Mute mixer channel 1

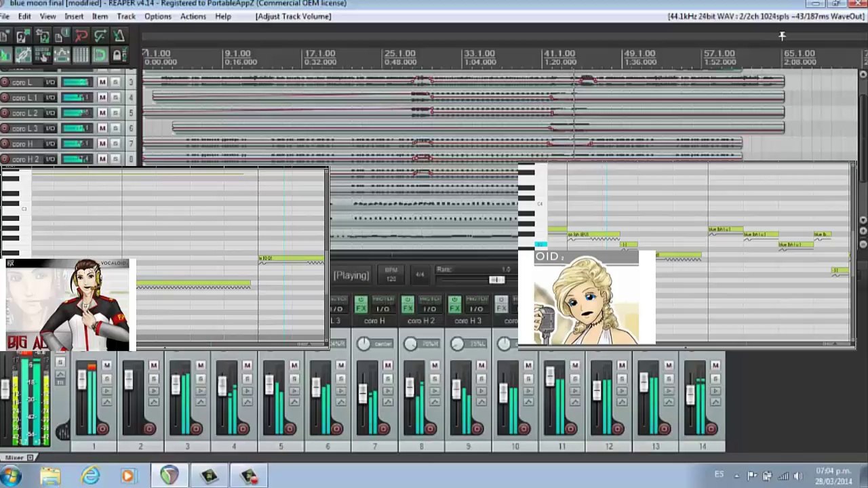[106, 365]
